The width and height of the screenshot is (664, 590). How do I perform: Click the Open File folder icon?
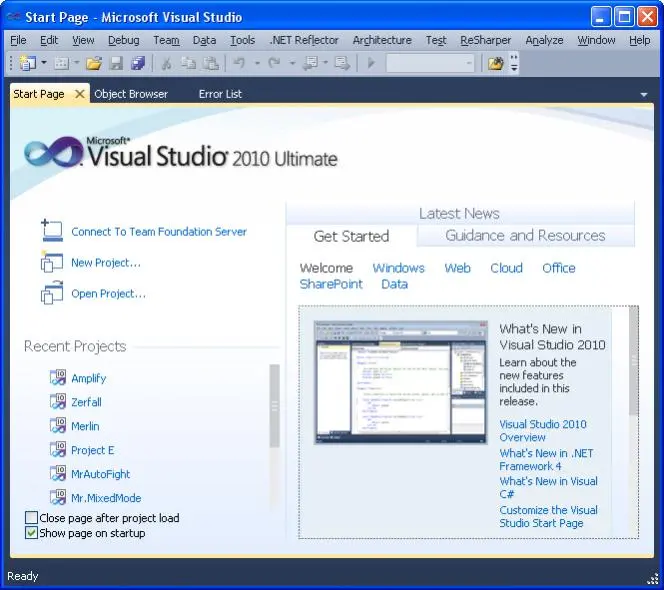[x=94, y=64]
